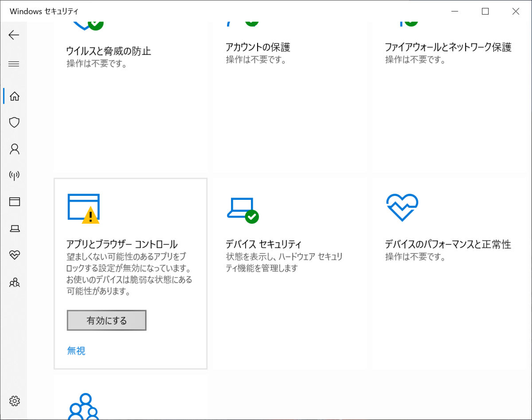Image resolution: width=532 pixels, height=420 pixels.
Task: Open the ウイルスと脅威の防止 tile
Action: tap(109, 51)
